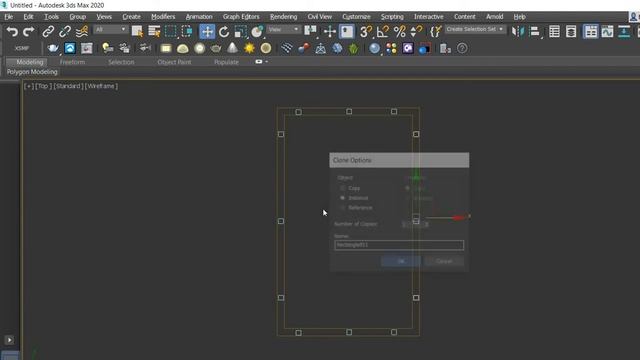
Task: Toggle Spinner Snap
Action: coord(416,31)
